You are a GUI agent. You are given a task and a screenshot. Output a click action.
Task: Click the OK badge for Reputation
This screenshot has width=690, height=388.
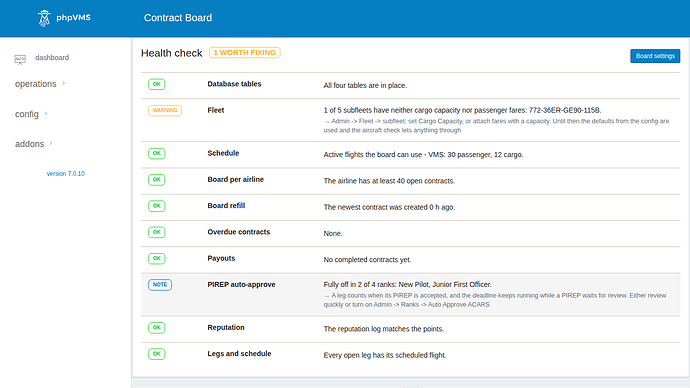(x=157, y=328)
